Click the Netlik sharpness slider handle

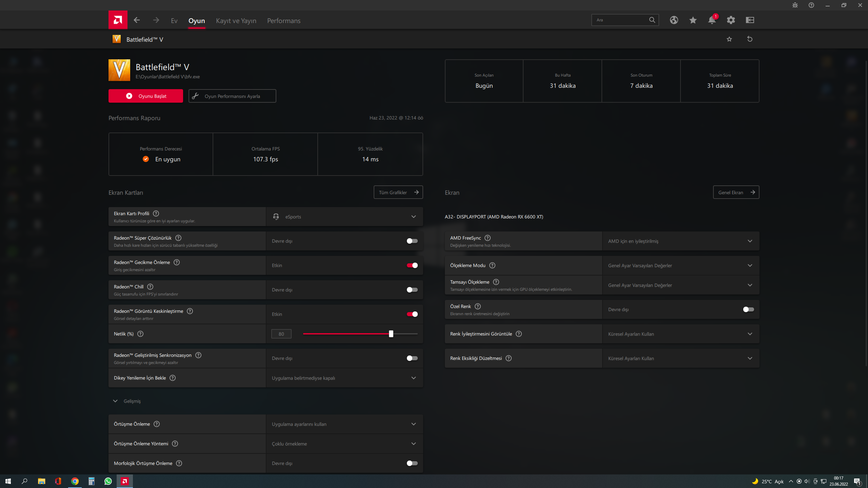391,334
